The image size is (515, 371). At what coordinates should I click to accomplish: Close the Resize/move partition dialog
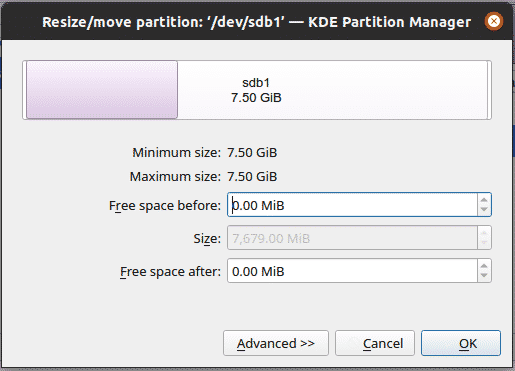(494, 21)
